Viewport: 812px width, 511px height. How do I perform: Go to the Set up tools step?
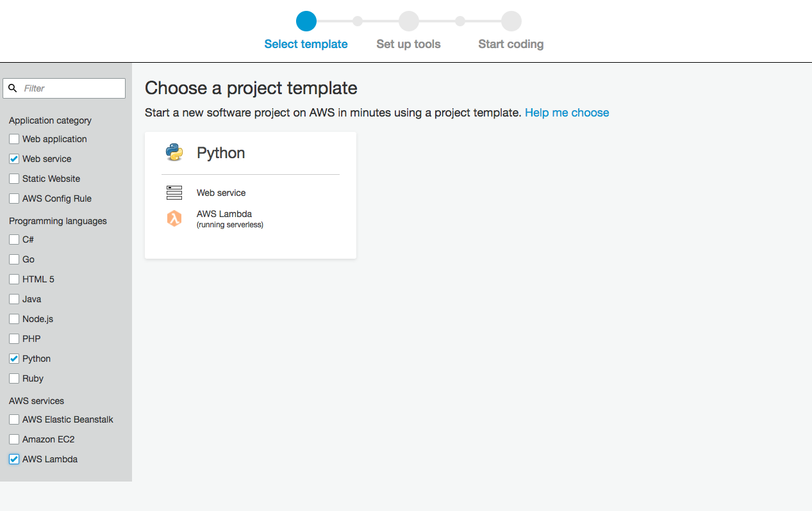point(408,44)
